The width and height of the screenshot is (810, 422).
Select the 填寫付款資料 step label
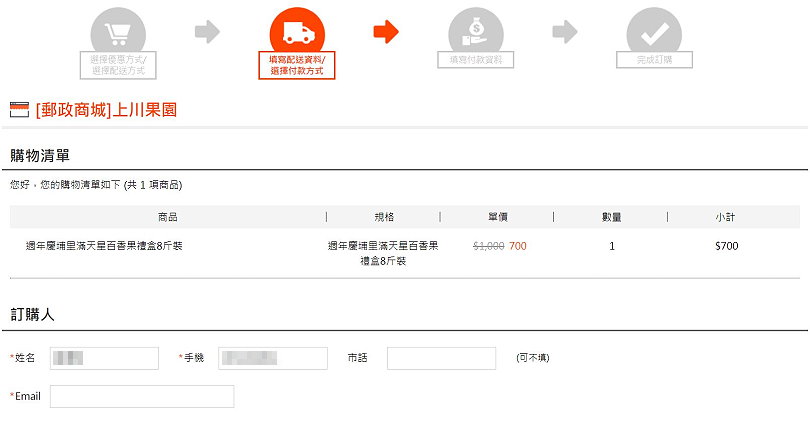pyautogui.click(x=476, y=60)
